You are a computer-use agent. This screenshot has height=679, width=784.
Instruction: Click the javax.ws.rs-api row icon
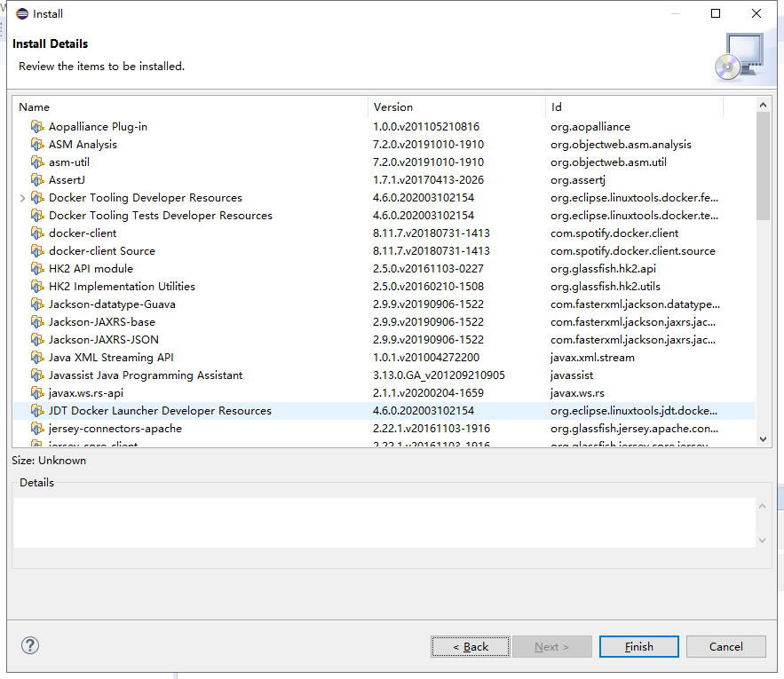pos(37,393)
